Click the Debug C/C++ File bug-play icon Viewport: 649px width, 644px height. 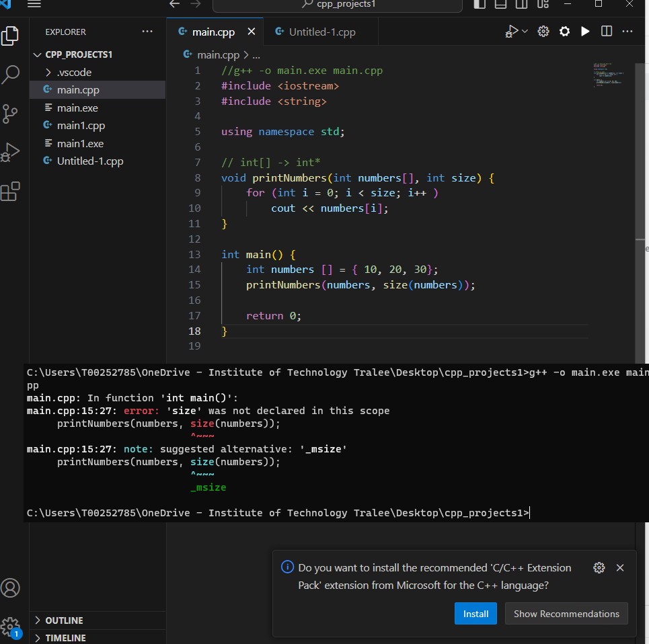click(512, 32)
